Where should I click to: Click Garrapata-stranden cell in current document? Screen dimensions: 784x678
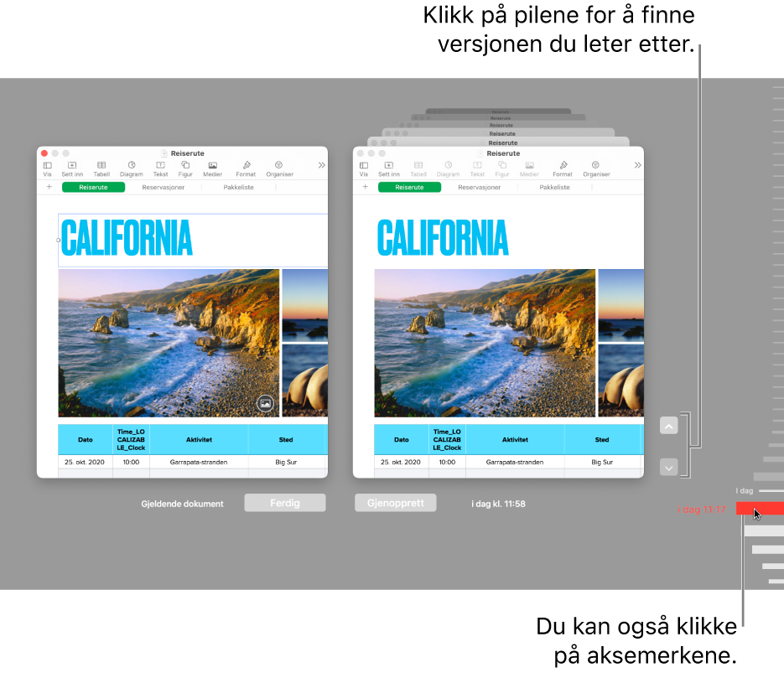pos(199,462)
